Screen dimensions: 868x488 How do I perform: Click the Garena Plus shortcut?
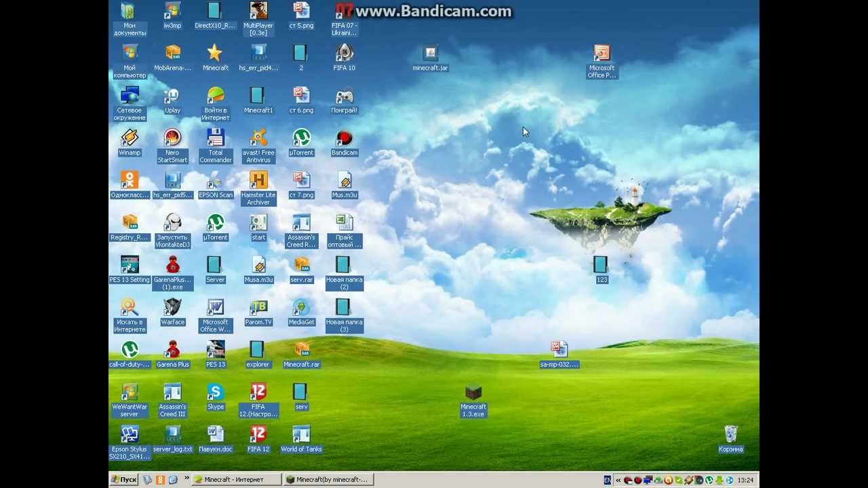[x=172, y=350]
